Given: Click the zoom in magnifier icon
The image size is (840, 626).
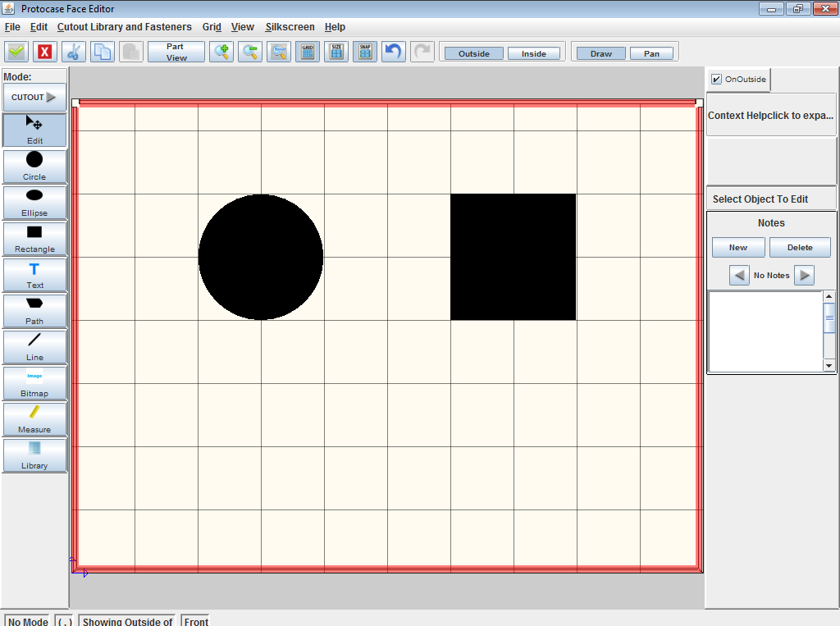Looking at the screenshot, I should click(x=221, y=52).
